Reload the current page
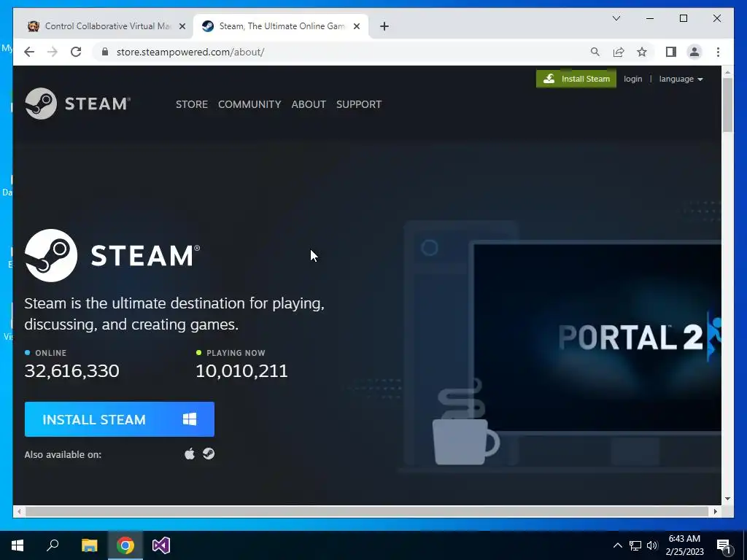Viewport: 747px width, 560px height. [x=76, y=52]
